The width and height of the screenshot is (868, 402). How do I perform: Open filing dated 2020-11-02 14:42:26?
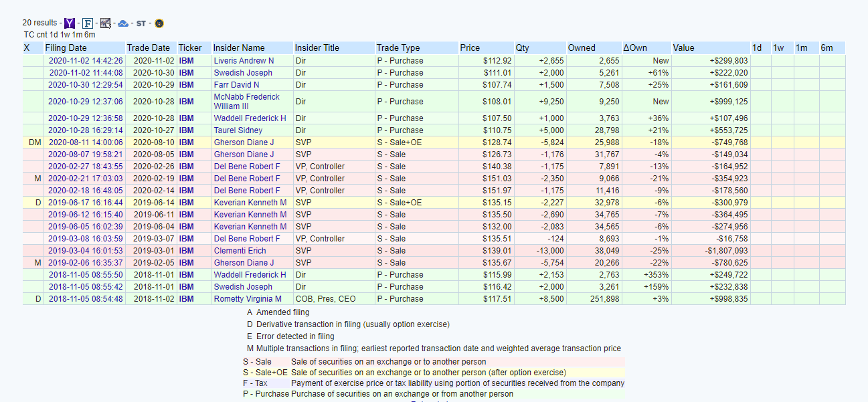[86, 61]
